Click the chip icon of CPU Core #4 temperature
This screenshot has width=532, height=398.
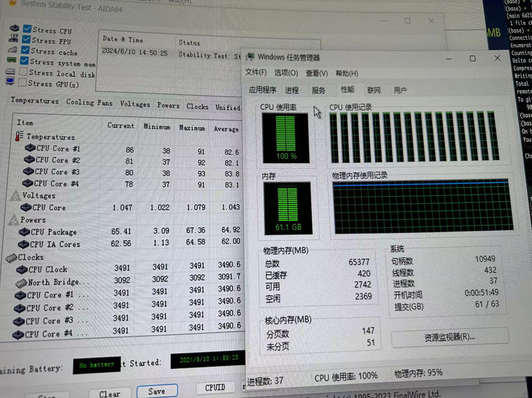point(28,183)
